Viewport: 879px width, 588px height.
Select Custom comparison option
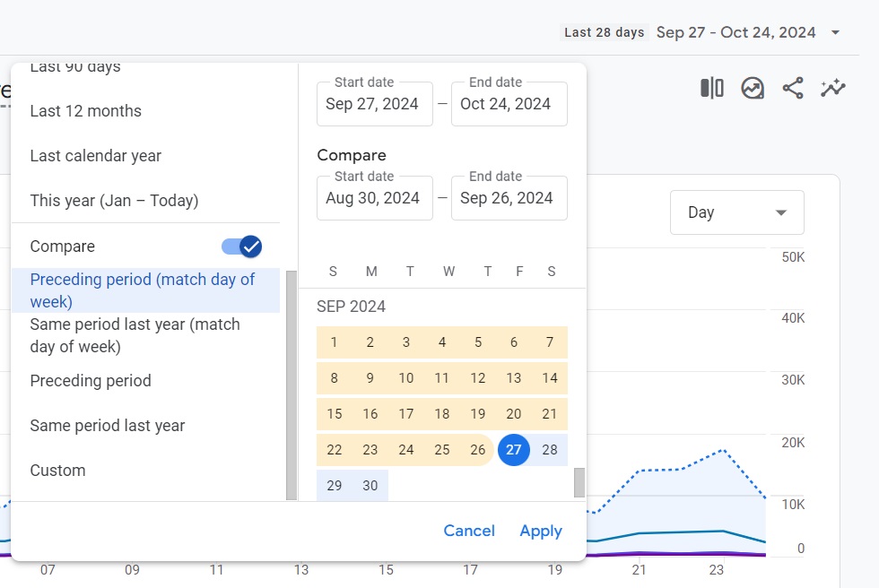click(x=57, y=470)
